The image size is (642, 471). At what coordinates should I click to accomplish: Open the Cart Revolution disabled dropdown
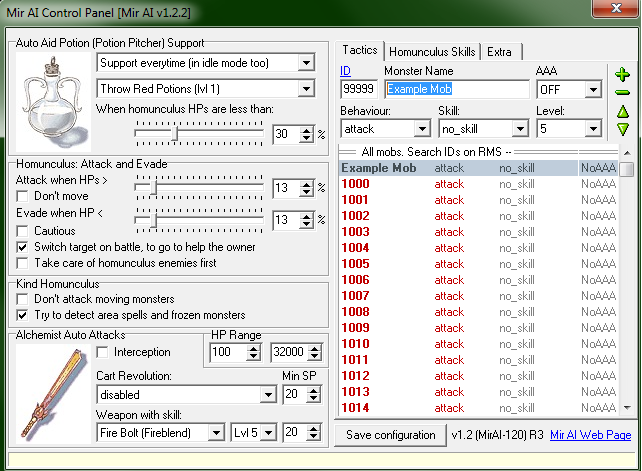pyautogui.click(x=268, y=395)
